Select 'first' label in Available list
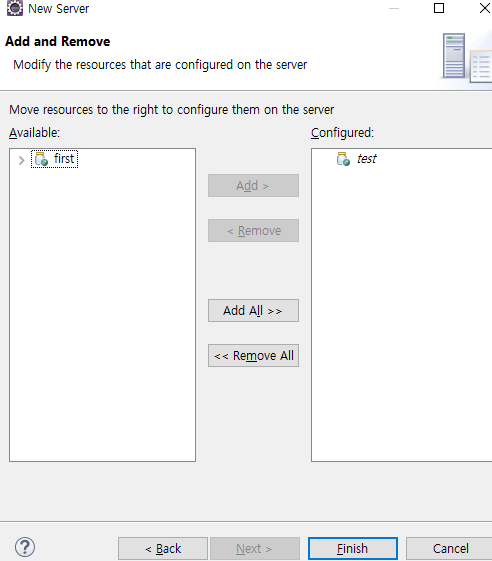Screen dimensions: 492x561 pos(64,158)
